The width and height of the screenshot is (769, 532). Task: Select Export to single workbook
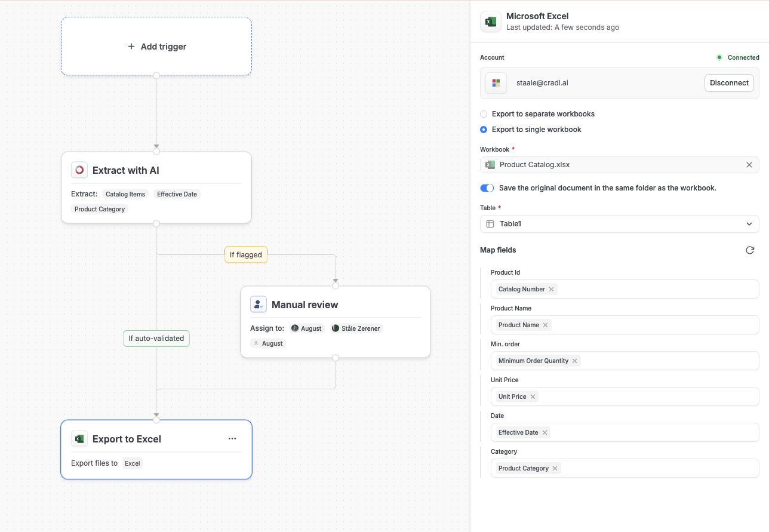point(484,130)
